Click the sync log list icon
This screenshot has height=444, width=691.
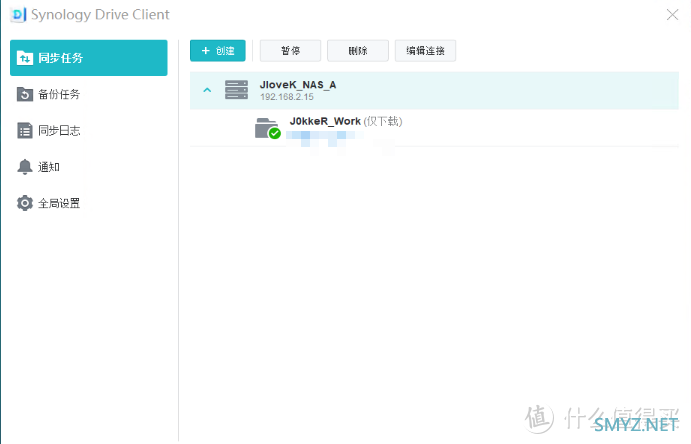pyautogui.click(x=25, y=130)
